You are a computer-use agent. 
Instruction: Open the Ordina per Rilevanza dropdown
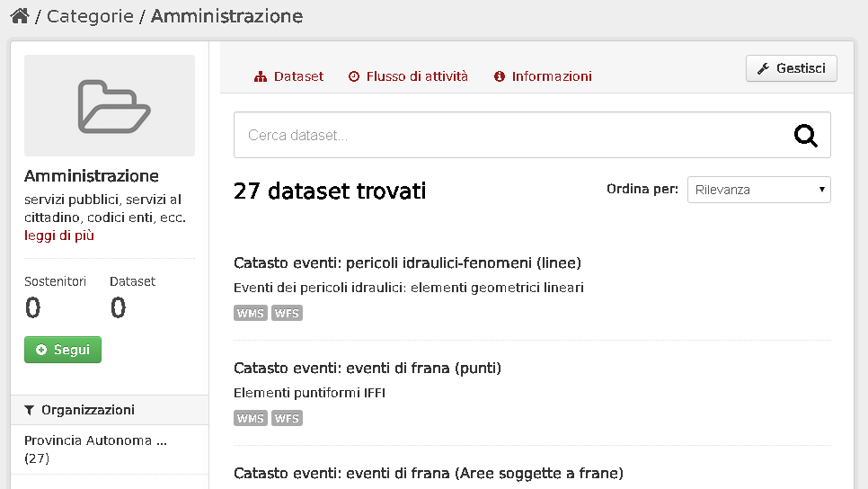(x=759, y=190)
